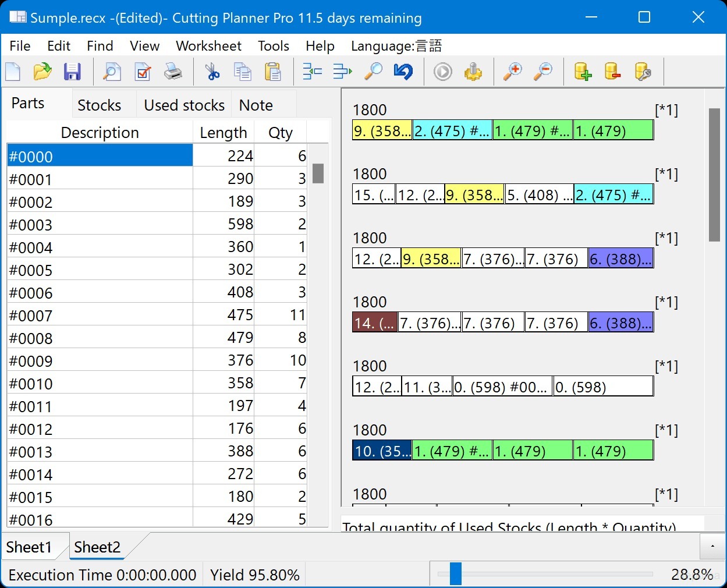Save the file with floppy disk icon
727x588 pixels.
[x=72, y=72]
